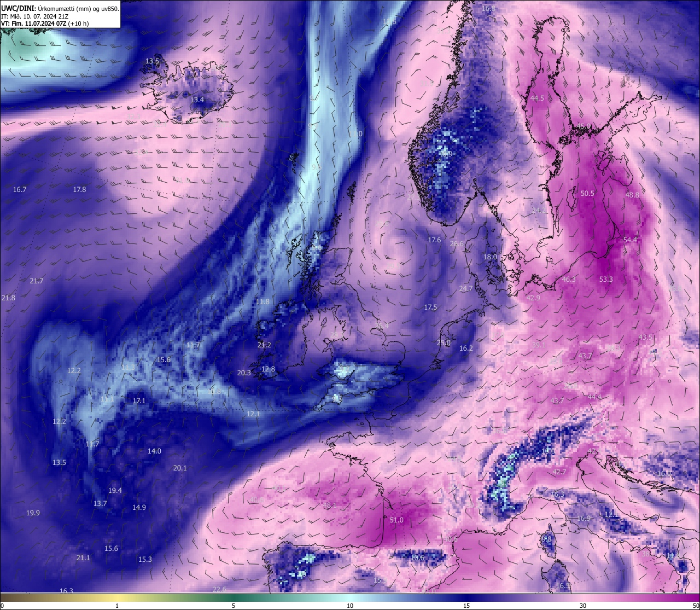Screen dimensions: 700x610
Task: Click the 19.4 value label
Action: (x=115, y=490)
